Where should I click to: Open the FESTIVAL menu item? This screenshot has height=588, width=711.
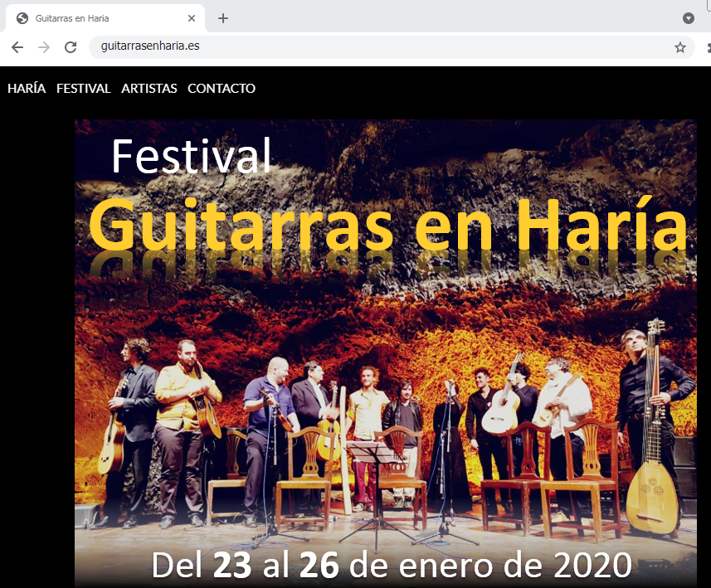[83, 89]
